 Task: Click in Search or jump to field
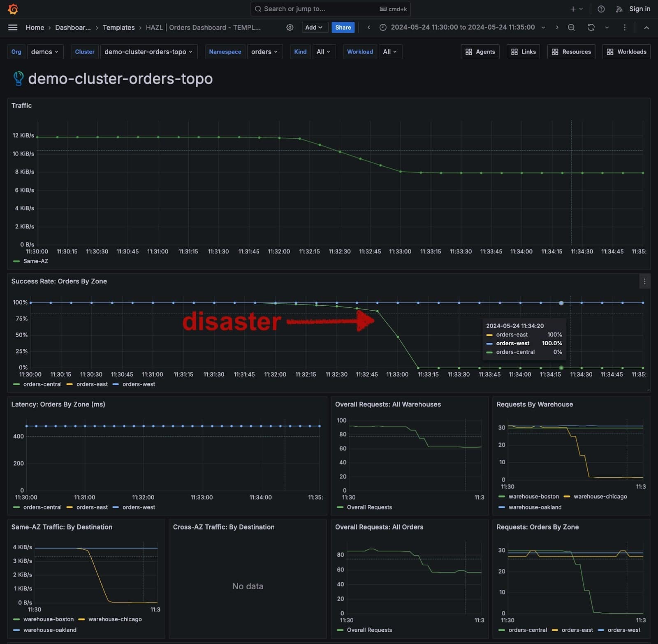[x=331, y=9]
